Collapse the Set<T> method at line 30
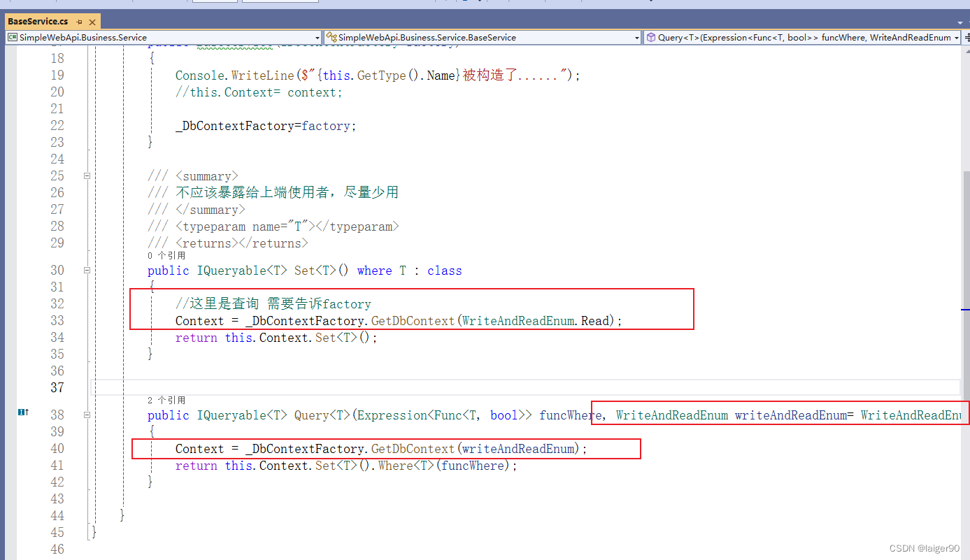 tap(87, 270)
